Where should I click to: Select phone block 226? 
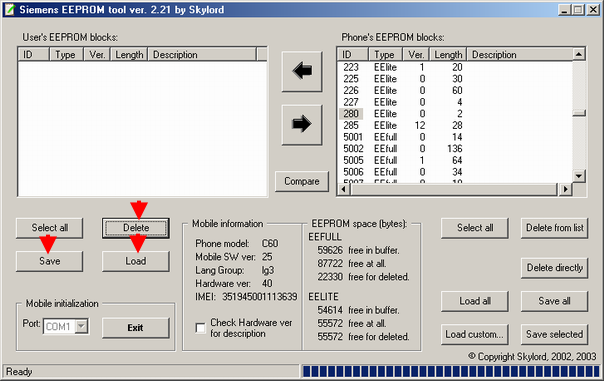click(351, 90)
